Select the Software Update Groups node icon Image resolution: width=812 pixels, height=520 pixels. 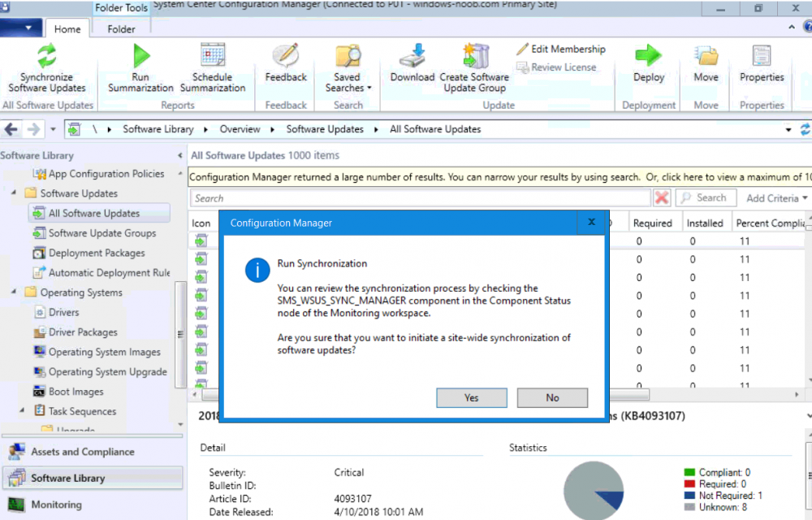39,233
